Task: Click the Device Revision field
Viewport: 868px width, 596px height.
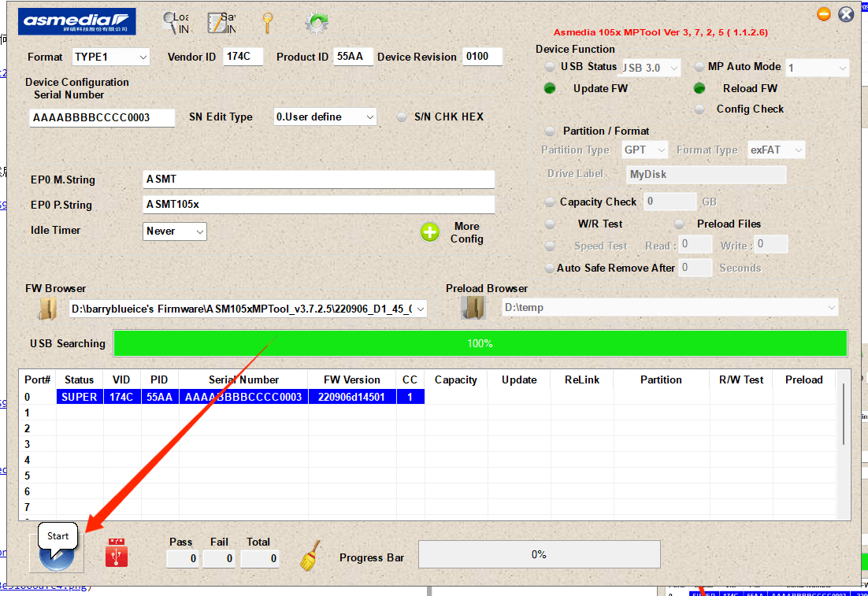Action: [x=482, y=57]
